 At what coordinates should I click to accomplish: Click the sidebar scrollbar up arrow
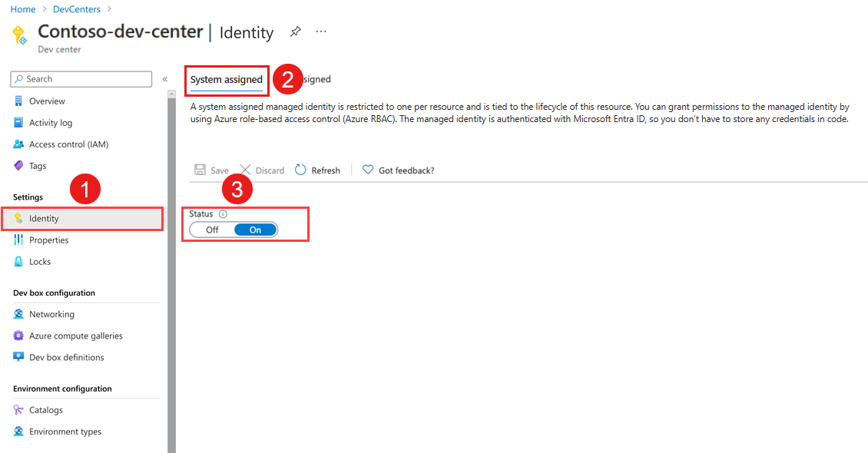coord(171,94)
